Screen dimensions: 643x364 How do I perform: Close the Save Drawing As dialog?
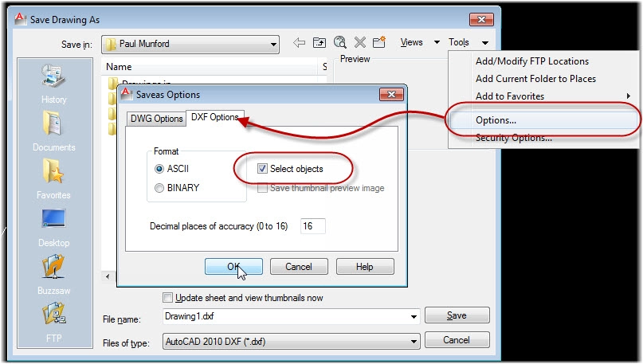tap(481, 19)
